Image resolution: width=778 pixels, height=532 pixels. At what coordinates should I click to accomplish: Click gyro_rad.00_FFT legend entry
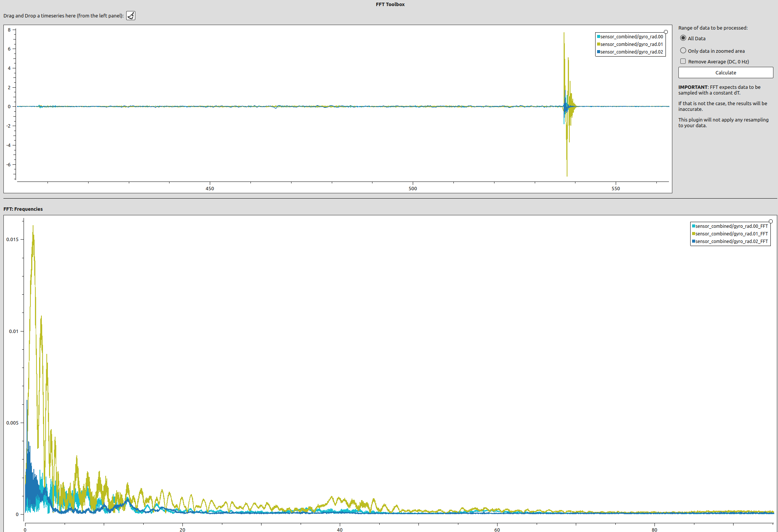click(731, 226)
